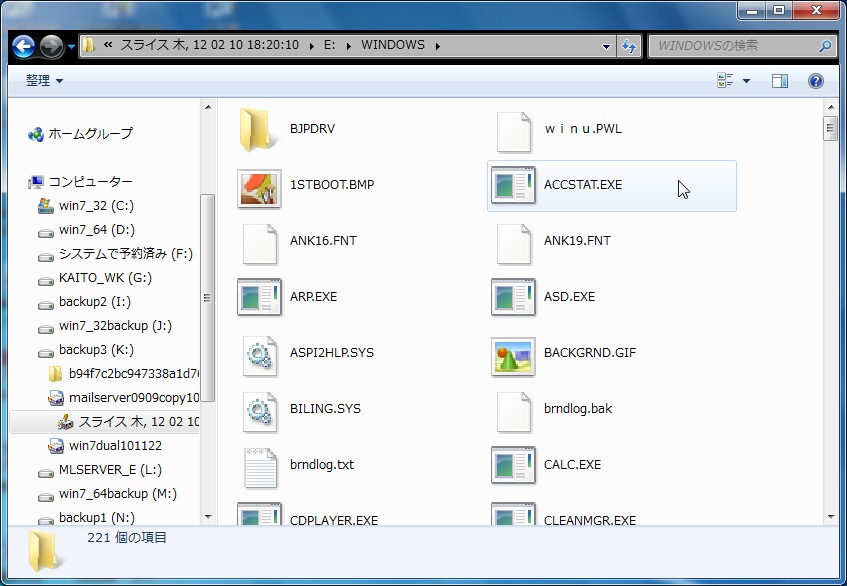Click the WINDOWS breadcrumb in address bar
The width and height of the screenshot is (847, 586).
pos(392,45)
